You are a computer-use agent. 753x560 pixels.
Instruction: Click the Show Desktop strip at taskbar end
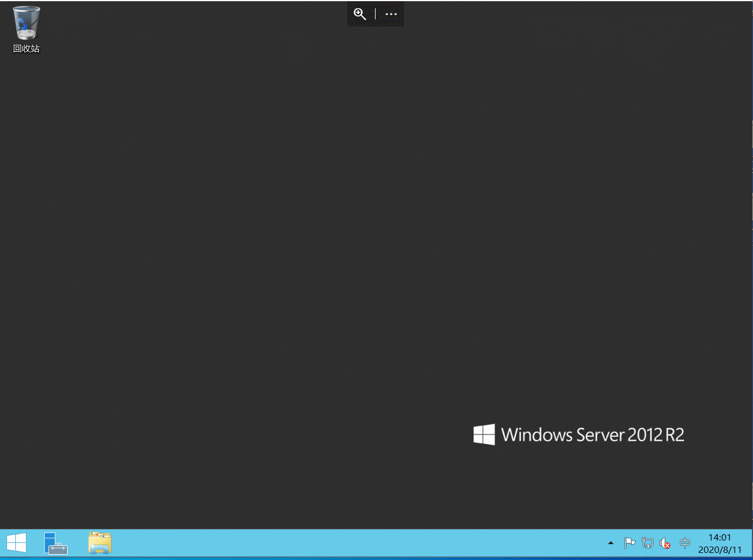click(750, 543)
